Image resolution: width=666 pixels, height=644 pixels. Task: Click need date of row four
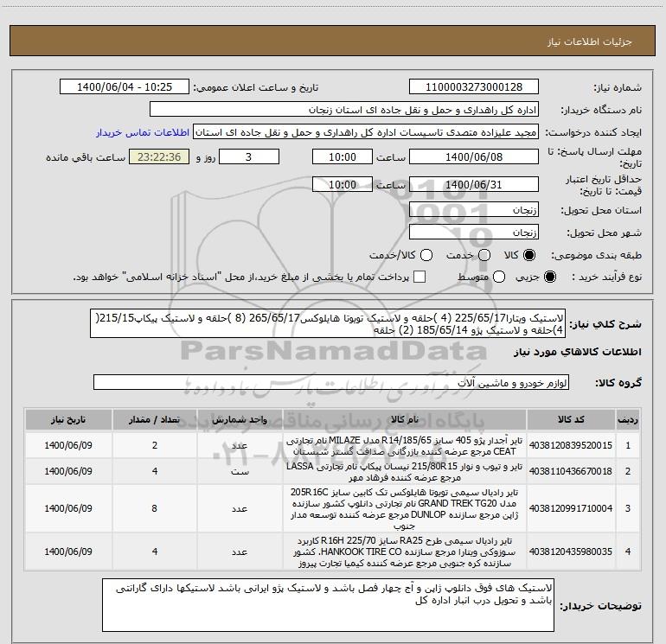68,552
